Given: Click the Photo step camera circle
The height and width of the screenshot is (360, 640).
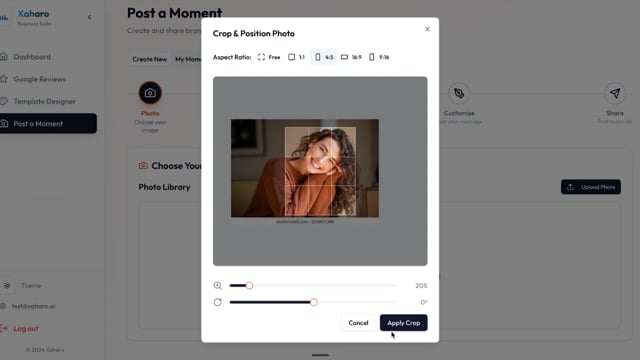Looking at the screenshot, I should [150, 93].
